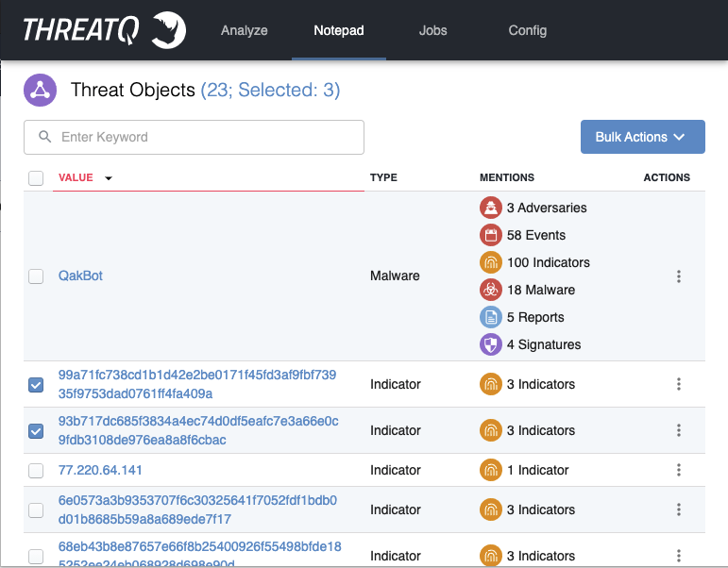Click the '(23; Selected: 3)' count text
The height and width of the screenshot is (568, 728).
[x=270, y=90]
